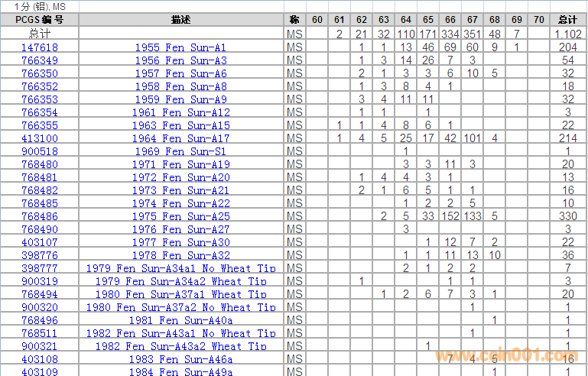Click PCGS number 403109
The image size is (588, 376).
[39, 372]
